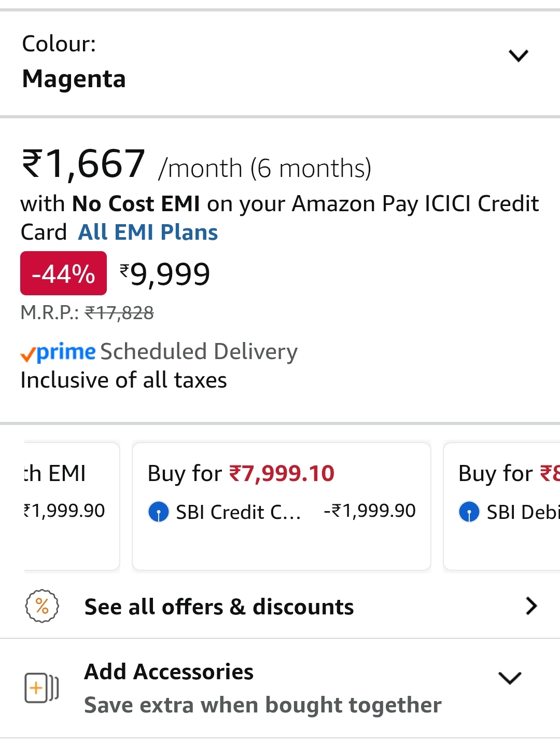Image resolution: width=560 pixels, height=741 pixels.
Task: Tap the -44% discount badge
Action: [x=63, y=273]
